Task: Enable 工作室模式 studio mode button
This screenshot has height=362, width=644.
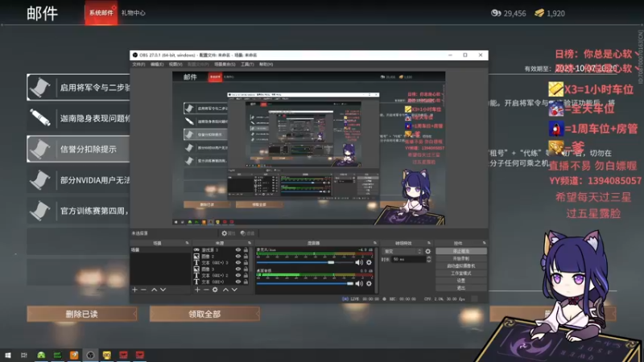Action: pos(460,274)
